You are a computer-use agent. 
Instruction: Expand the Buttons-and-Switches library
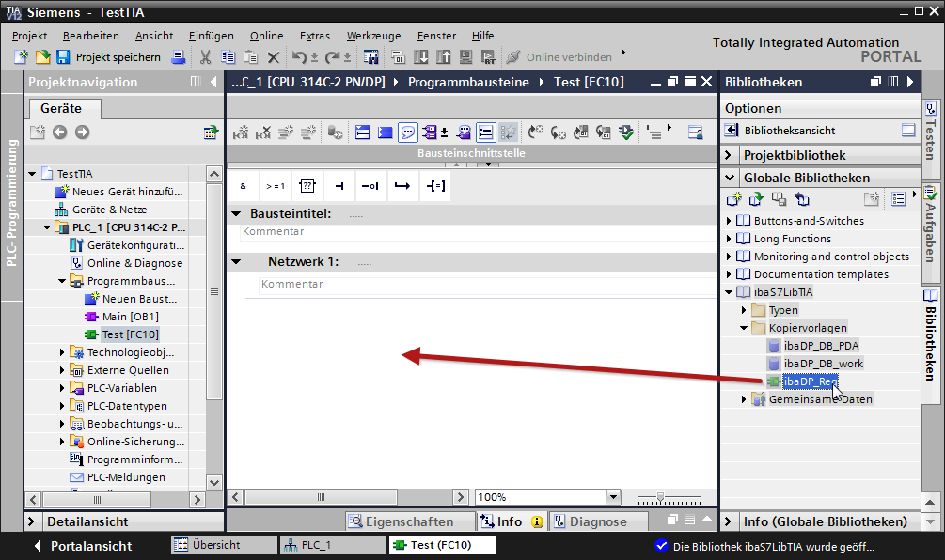[729, 221]
